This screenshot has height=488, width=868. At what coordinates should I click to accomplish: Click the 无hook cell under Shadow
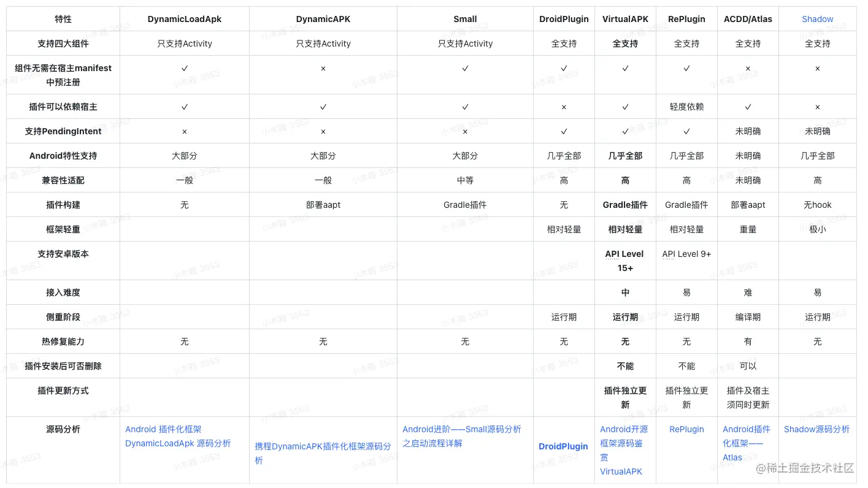817,205
